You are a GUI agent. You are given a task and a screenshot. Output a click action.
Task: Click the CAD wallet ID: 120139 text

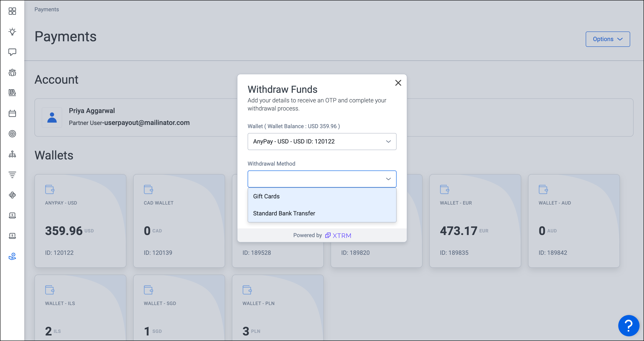pyautogui.click(x=158, y=253)
